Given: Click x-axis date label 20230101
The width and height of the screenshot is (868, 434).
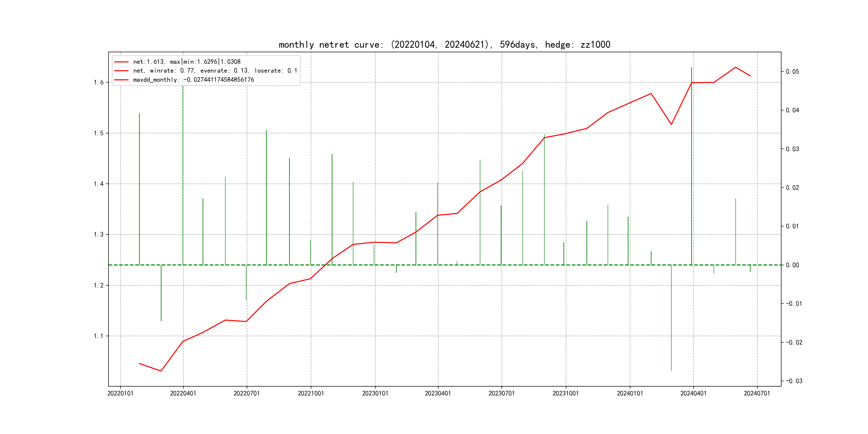Looking at the screenshot, I should [x=375, y=394].
